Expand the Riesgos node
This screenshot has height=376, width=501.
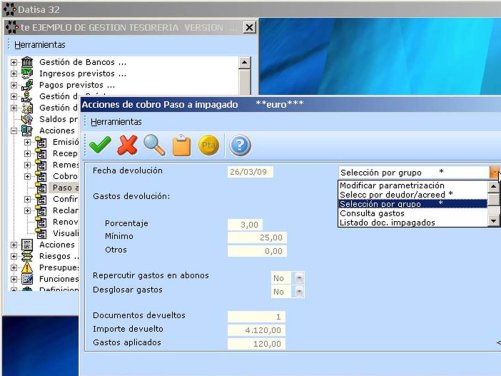point(14,256)
